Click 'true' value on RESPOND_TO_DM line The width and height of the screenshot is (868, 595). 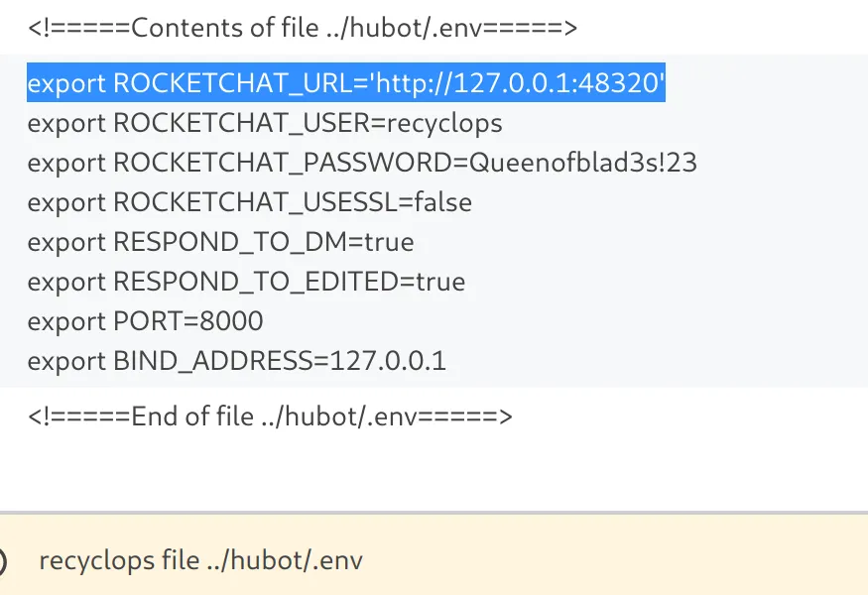click(x=388, y=242)
